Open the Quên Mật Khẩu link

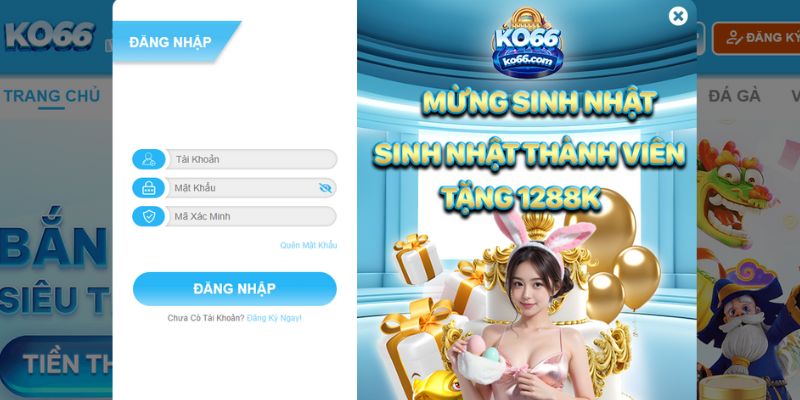pyautogui.click(x=309, y=245)
